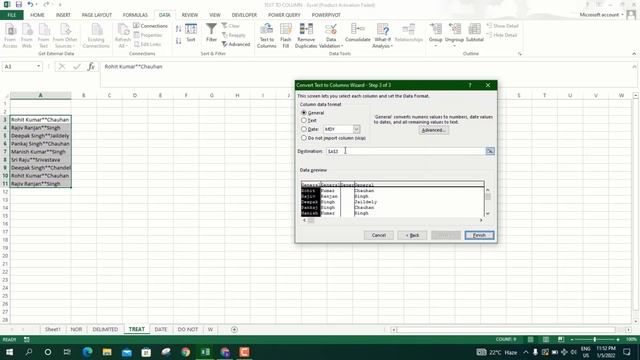Open the Ungroup dropdown arrow
The width and height of the screenshot is (640, 360).
(454, 45)
